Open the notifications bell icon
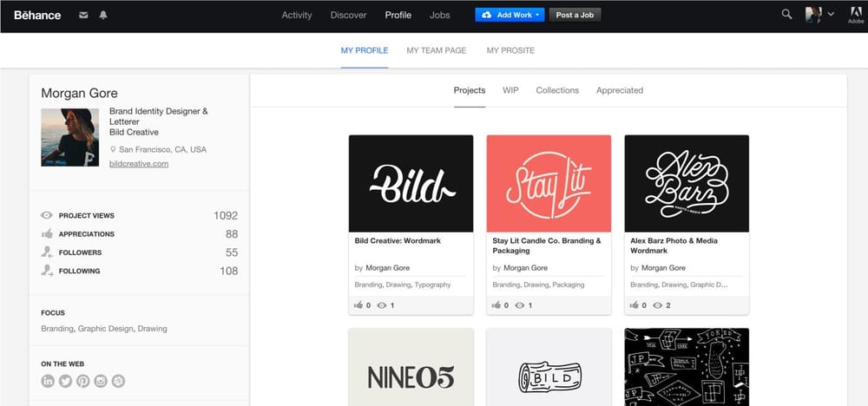The image size is (868, 406). (103, 15)
